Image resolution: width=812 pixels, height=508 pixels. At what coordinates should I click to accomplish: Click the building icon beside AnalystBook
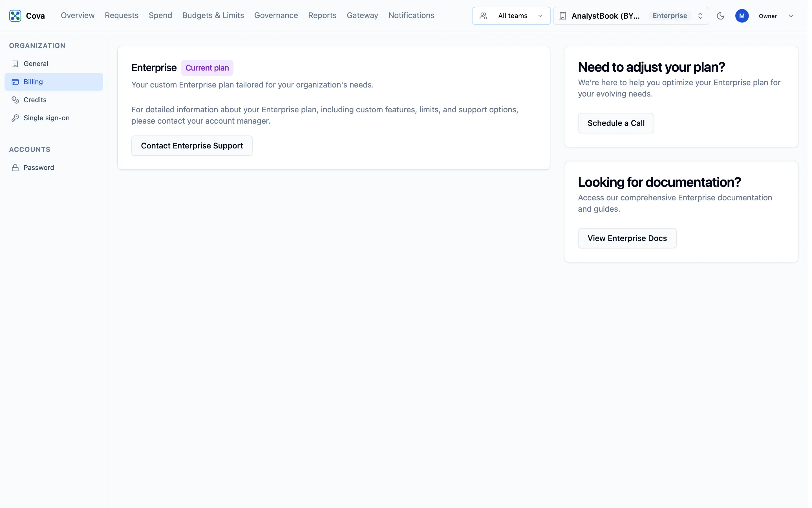(563, 16)
